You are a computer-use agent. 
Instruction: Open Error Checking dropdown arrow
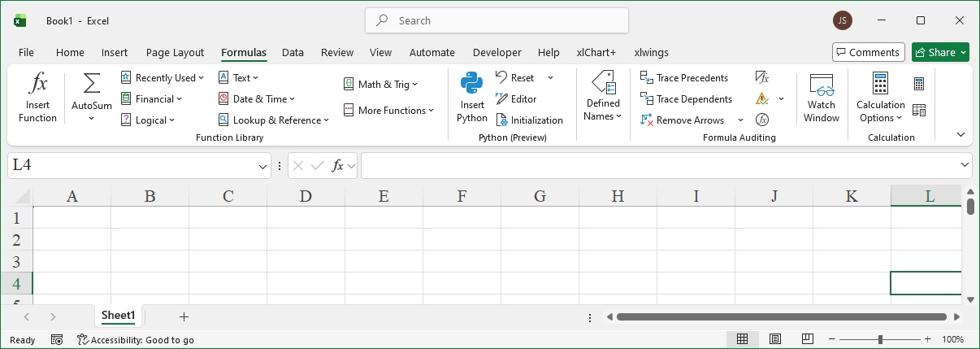tap(782, 99)
